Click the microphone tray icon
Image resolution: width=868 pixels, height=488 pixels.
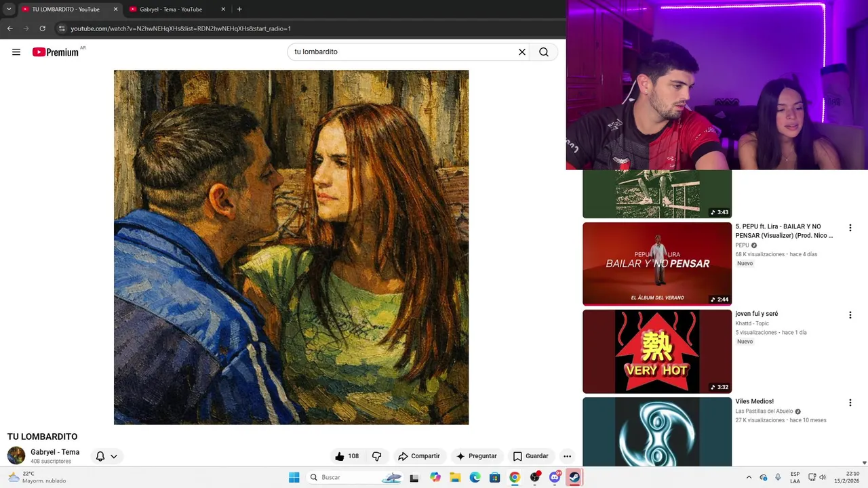coord(778,477)
